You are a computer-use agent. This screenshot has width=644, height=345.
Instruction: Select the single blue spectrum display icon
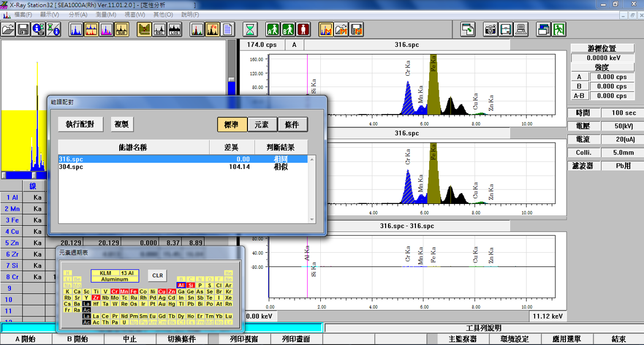[76, 30]
